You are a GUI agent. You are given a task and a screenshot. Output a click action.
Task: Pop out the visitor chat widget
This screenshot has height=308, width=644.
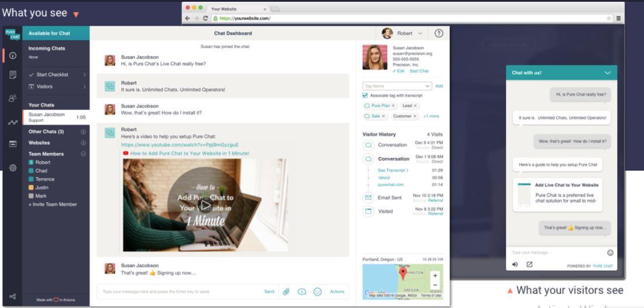click(529, 265)
